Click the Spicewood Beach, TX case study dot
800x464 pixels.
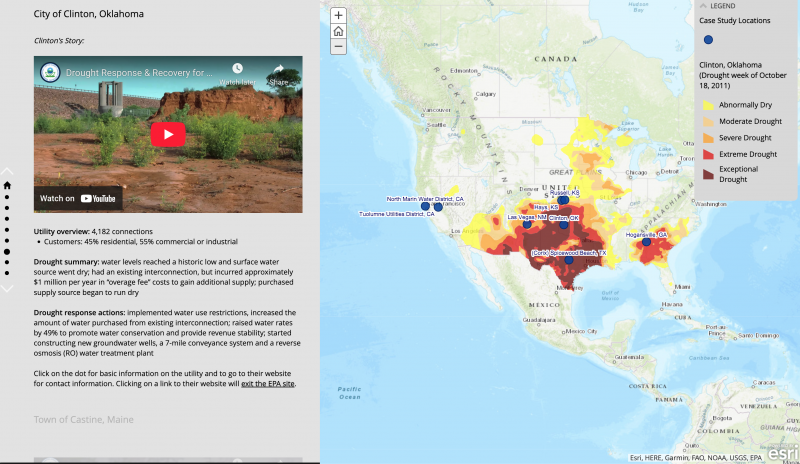pos(569,260)
